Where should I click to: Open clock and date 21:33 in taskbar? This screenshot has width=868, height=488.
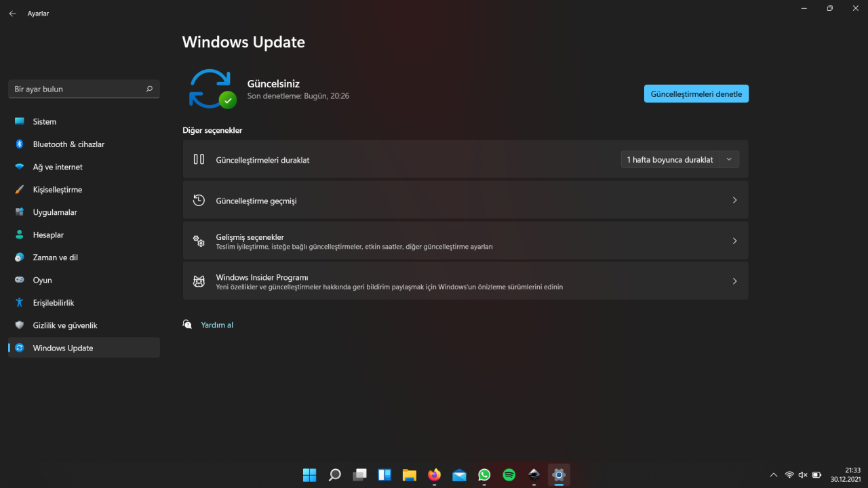tap(845, 474)
